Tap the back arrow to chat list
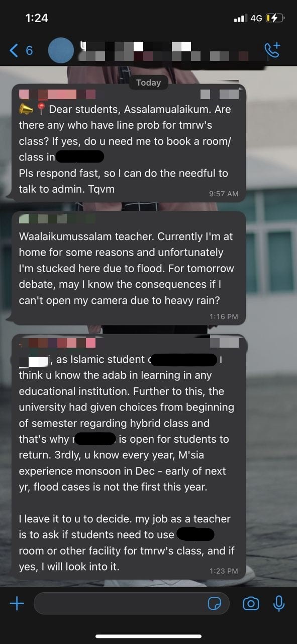 point(14,50)
